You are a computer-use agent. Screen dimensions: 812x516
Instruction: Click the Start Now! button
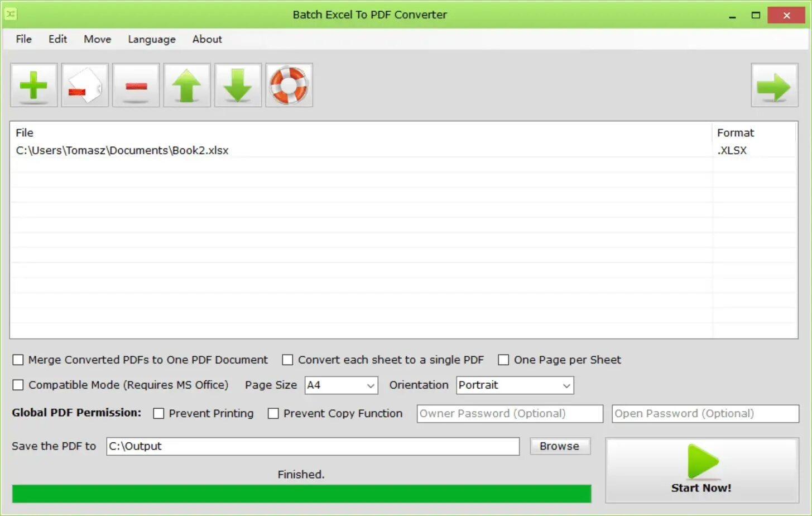(702, 470)
